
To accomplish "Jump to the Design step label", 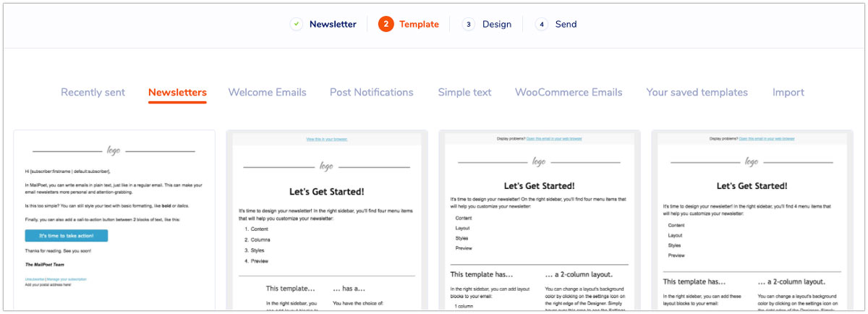I will tap(497, 24).
